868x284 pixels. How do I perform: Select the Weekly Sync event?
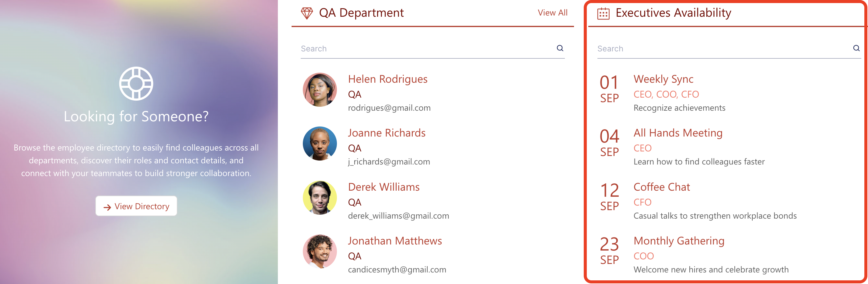663,79
